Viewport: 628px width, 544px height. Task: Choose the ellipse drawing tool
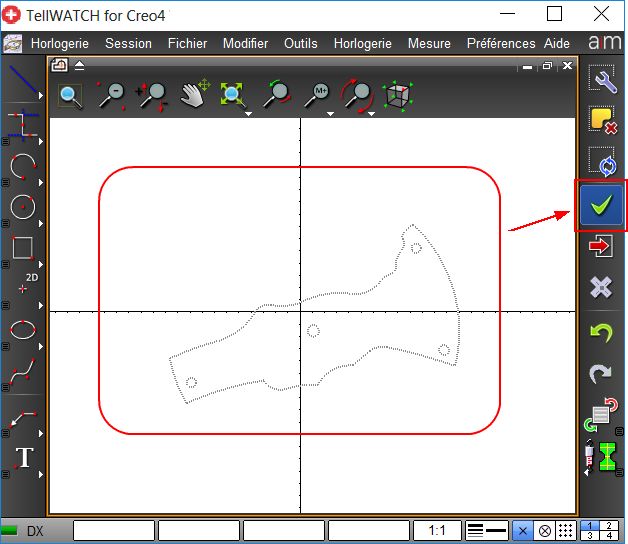(x=22, y=328)
